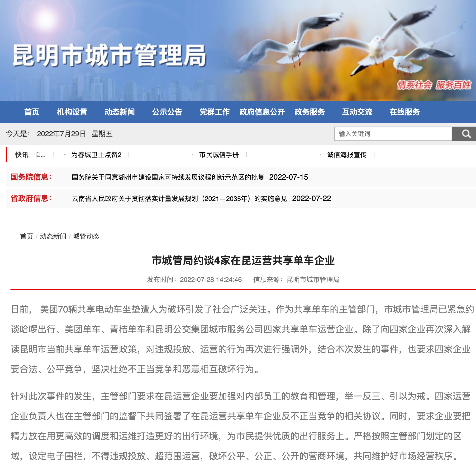Select the 政务服务 navigation item
Image resolution: width=476 pixels, height=466 pixels.
pos(309,112)
